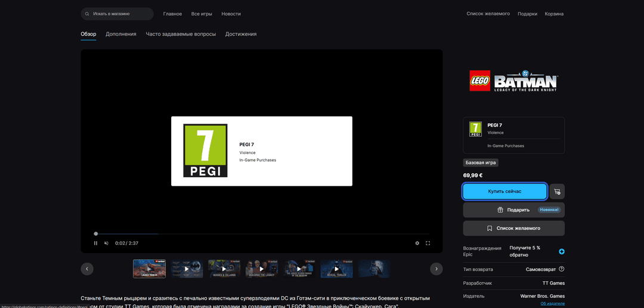This screenshot has width=644, height=308.
Task: Open video settings gear icon
Action: (417, 243)
